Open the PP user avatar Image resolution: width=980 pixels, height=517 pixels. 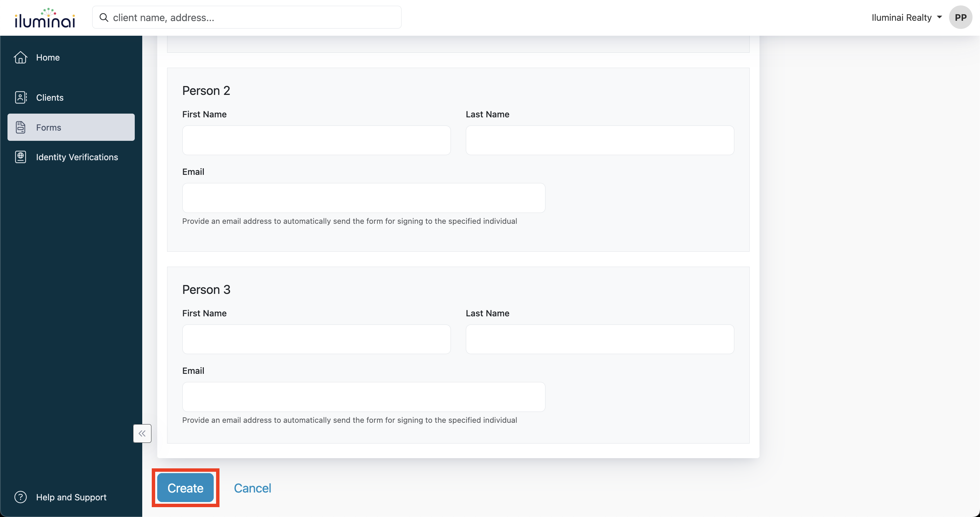coord(960,17)
